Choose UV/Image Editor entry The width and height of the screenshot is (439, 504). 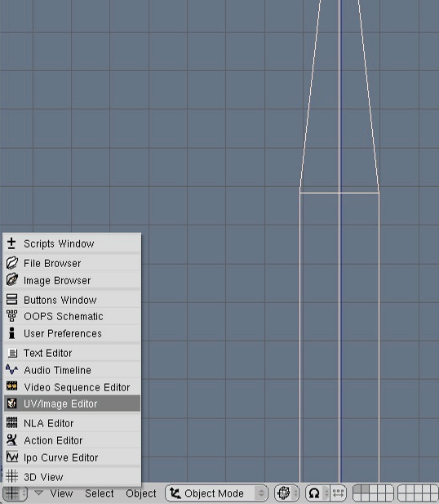coord(72,404)
